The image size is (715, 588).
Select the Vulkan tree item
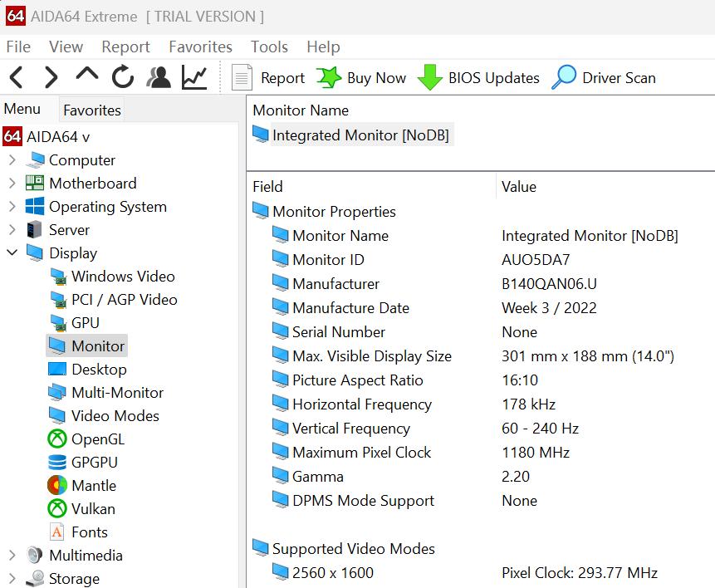tap(93, 509)
